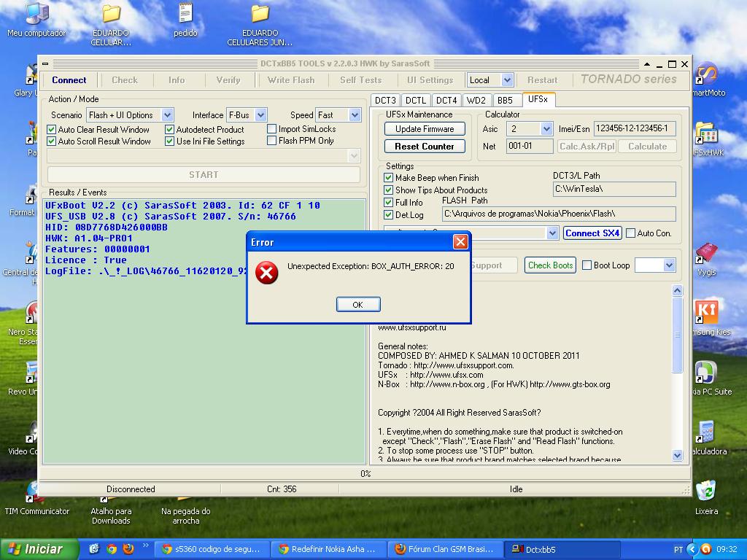
Task: Open Lixeira recycle bin icon
Action: (706, 497)
